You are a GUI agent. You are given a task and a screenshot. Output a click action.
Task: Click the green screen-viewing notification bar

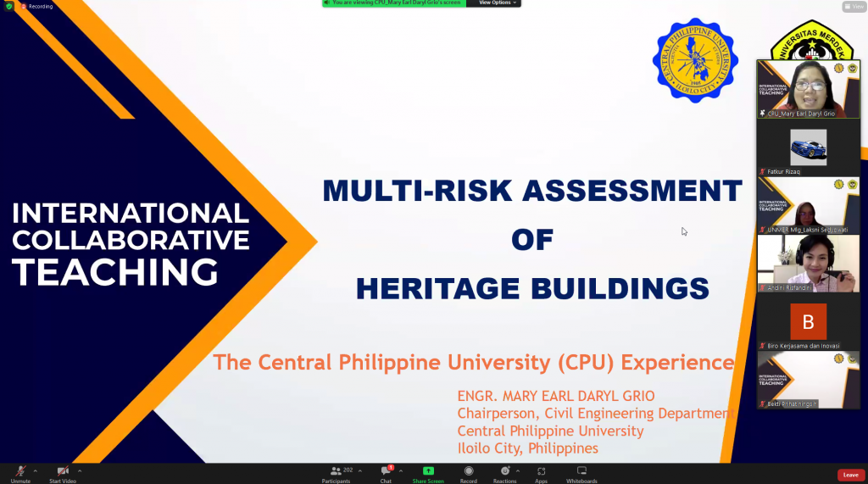tap(394, 3)
